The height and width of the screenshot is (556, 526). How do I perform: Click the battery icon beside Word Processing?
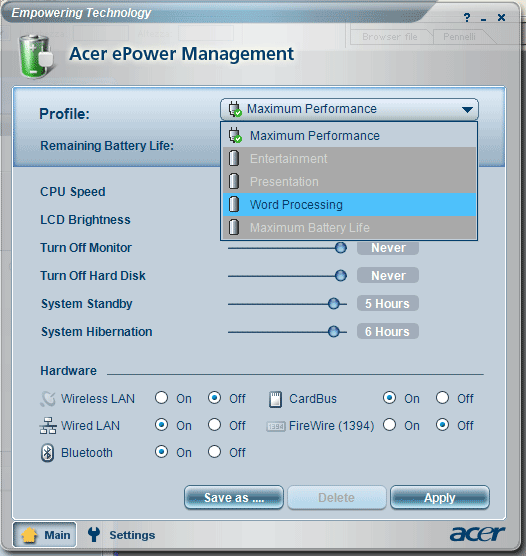(x=234, y=204)
